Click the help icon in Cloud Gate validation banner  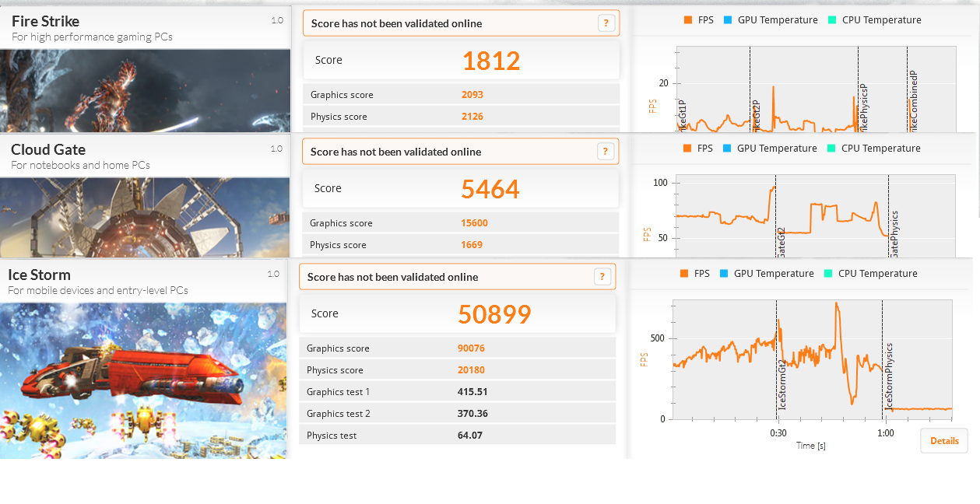click(606, 152)
